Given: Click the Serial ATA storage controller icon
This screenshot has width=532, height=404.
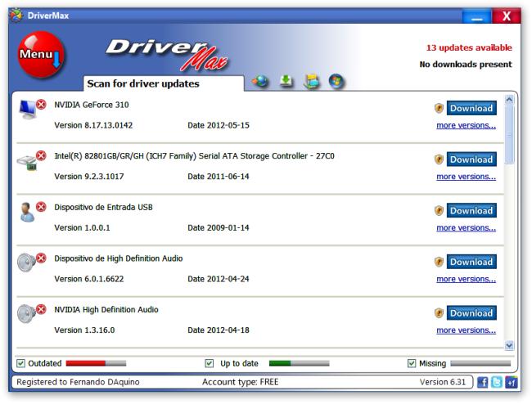Looking at the screenshot, I should point(27,163).
